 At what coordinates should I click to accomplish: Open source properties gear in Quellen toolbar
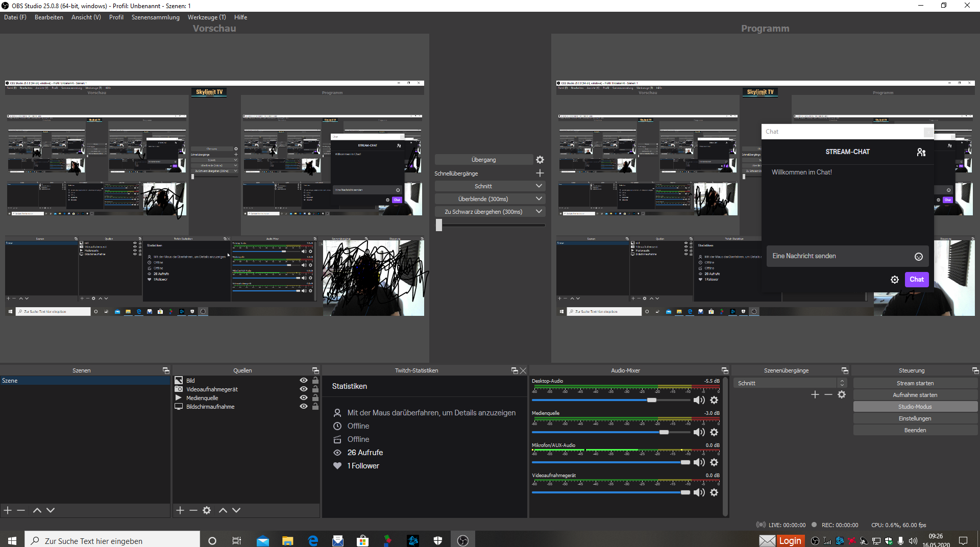(x=207, y=510)
